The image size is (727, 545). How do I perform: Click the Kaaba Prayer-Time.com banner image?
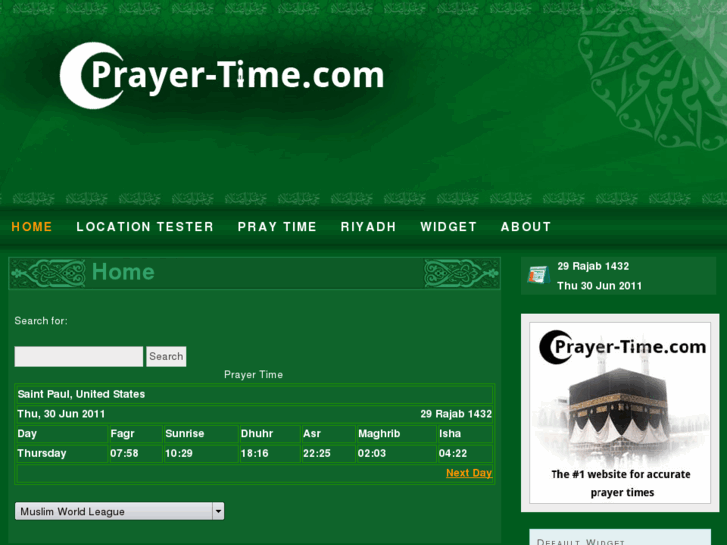pyautogui.click(x=620, y=413)
